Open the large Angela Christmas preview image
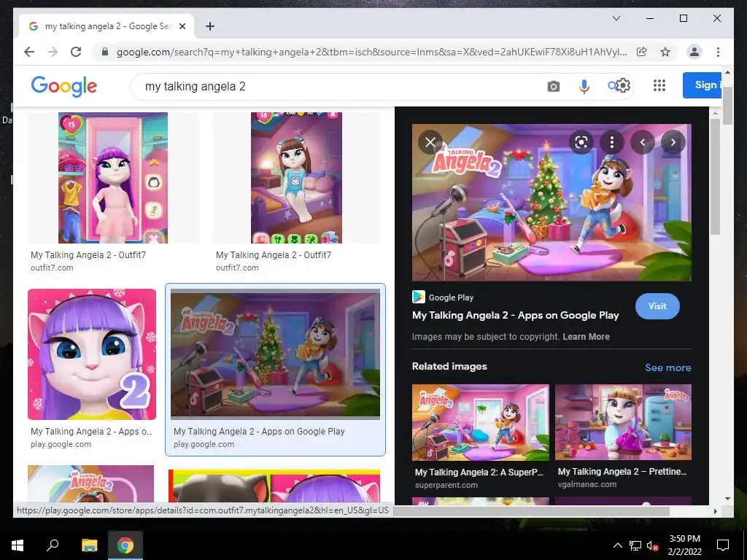Viewport: 747px width, 560px height. (551, 203)
